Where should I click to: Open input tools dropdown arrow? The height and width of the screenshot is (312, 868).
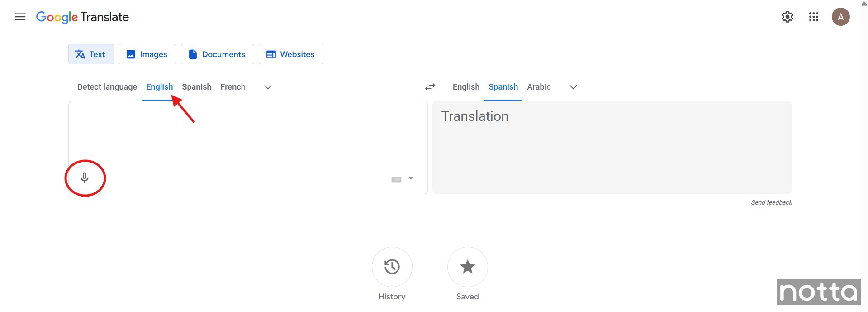pos(411,178)
